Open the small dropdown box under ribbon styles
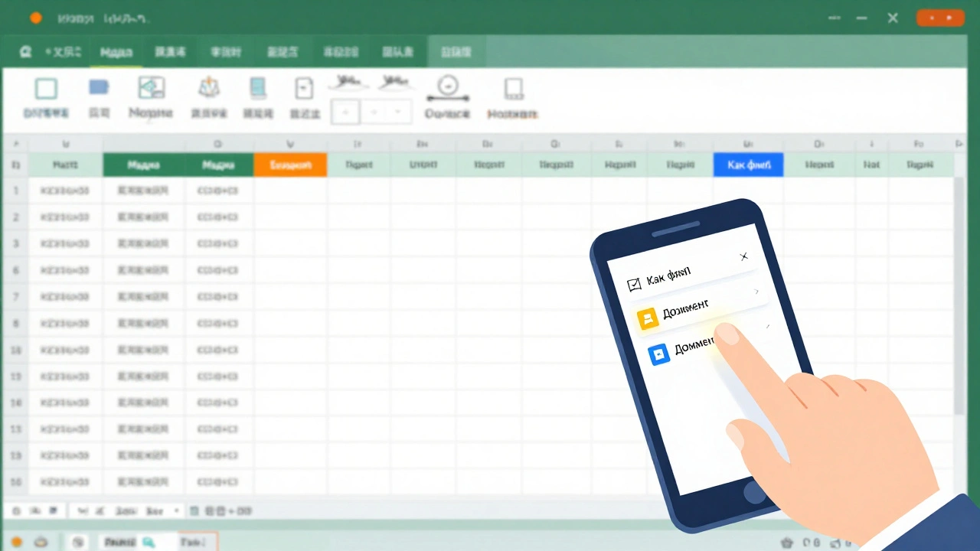Image resolution: width=980 pixels, height=551 pixels. [x=397, y=113]
